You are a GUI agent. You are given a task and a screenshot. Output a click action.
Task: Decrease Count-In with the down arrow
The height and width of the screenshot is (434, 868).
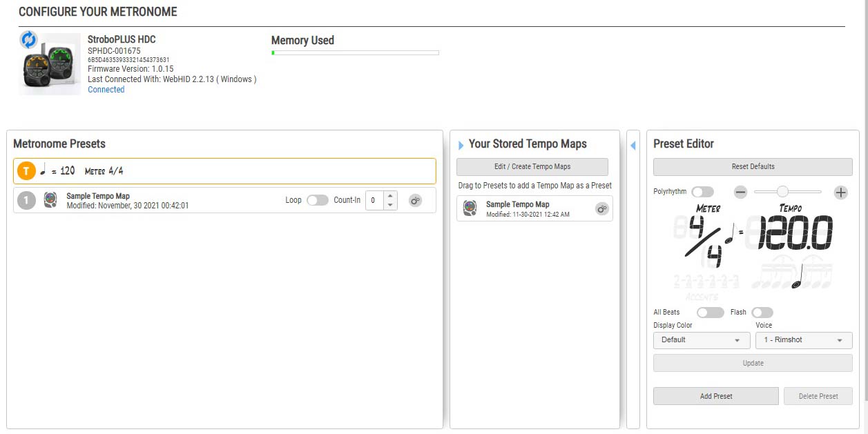pyautogui.click(x=390, y=205)
